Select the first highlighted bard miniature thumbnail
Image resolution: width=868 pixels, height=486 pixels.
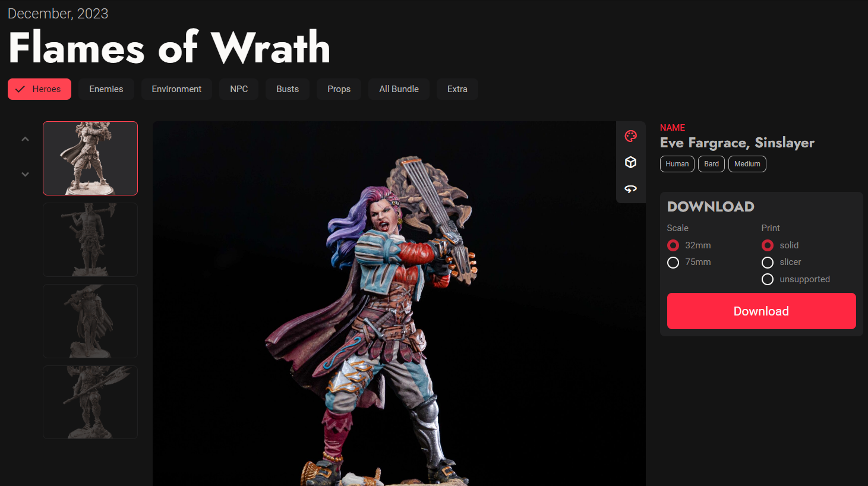(x=90, y=159)
